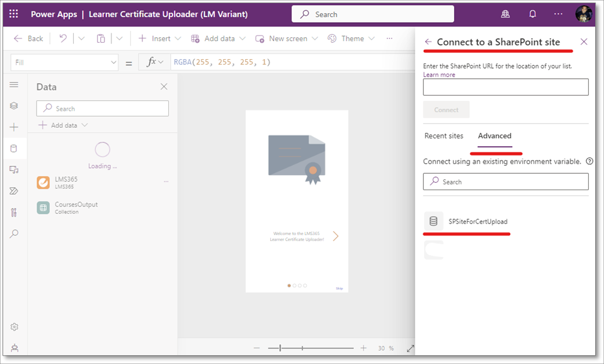The height and width of the screenshot is (364, 604).
Task: Switch to the Recent sites tab
Action: pyautogui.click(x=443, y=136)
